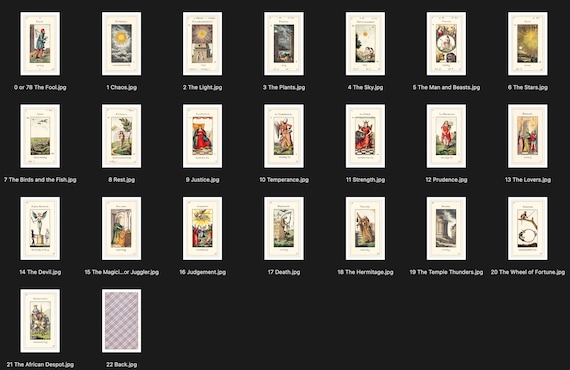
Task: Select The Sky card thumbnail
Action: click(365, 44)
